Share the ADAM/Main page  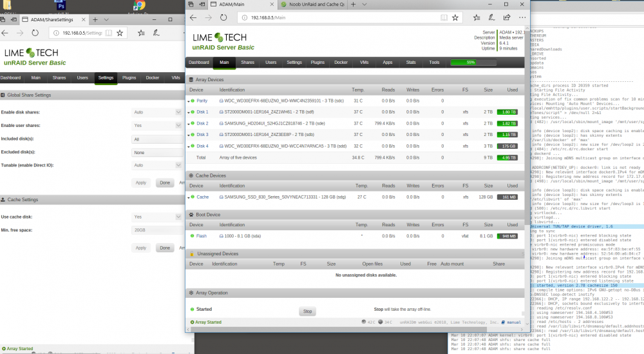point(507,17)
